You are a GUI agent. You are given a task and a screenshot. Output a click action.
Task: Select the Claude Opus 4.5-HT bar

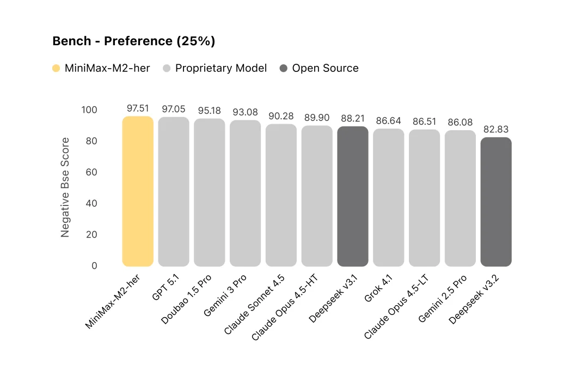point(317,196)
